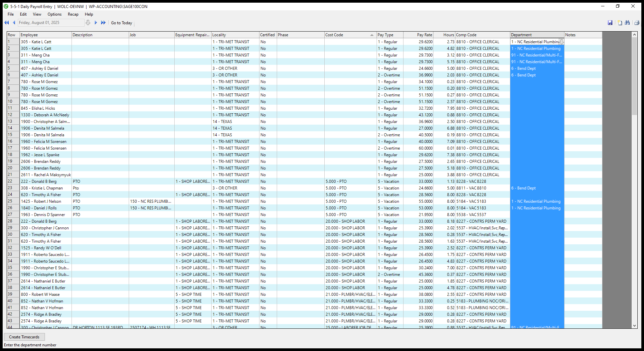Click the Go to Today button
644x351 pixels.
click(121, 23)
